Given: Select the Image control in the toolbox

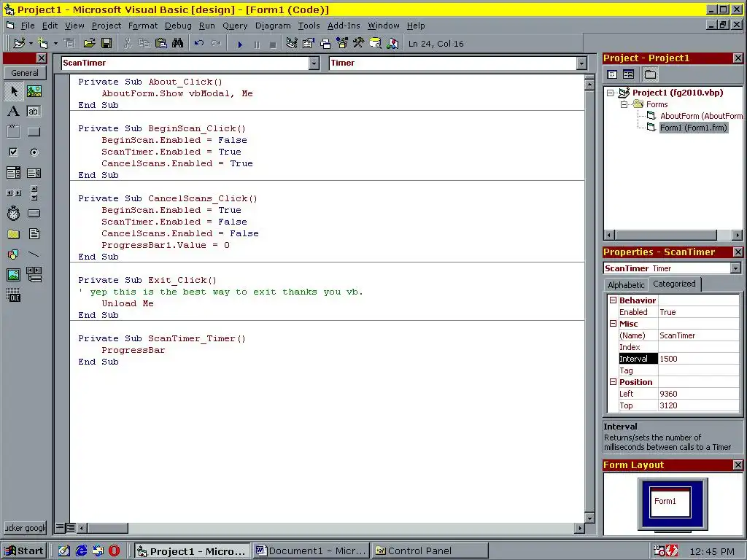Looking at the screenshot, I should tap(14, 274).
